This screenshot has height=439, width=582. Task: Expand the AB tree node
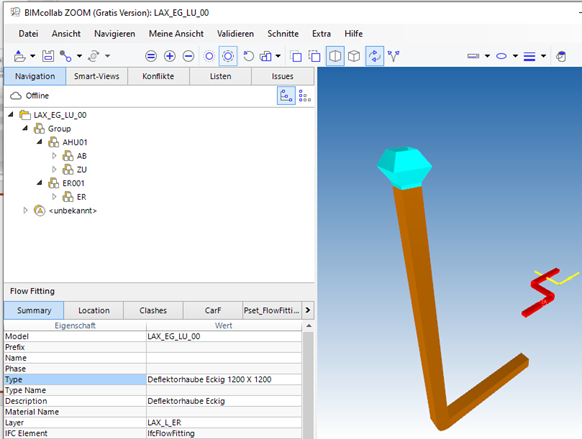(54, 155)
